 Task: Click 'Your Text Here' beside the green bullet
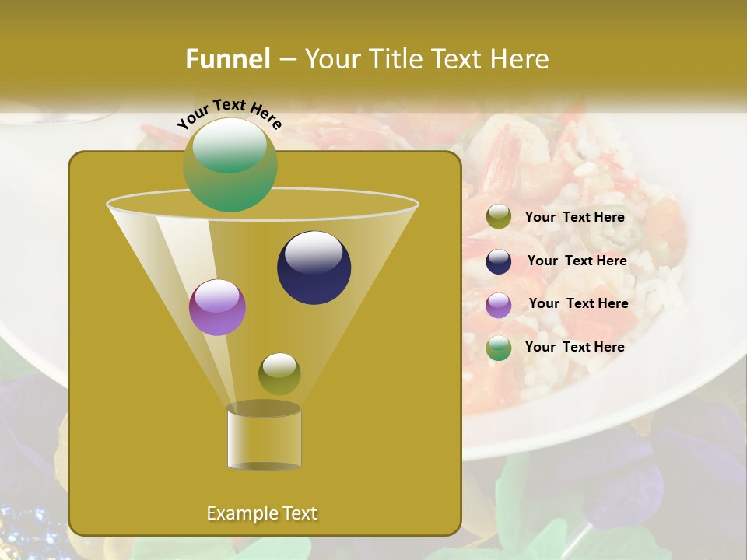click(574, 347)
